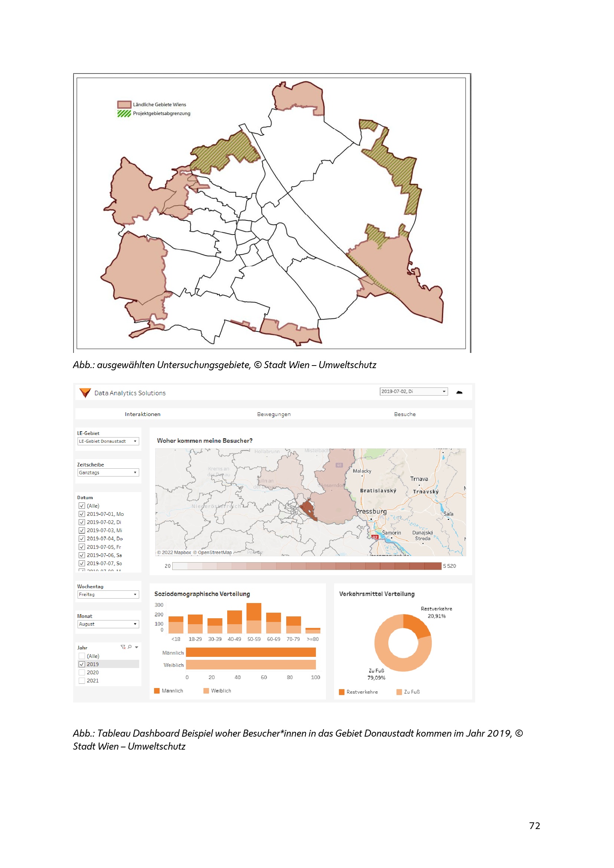Select the 50-59 age group bar
The width and height of the screenshot is (614, 868).
[x=254, y=618]
